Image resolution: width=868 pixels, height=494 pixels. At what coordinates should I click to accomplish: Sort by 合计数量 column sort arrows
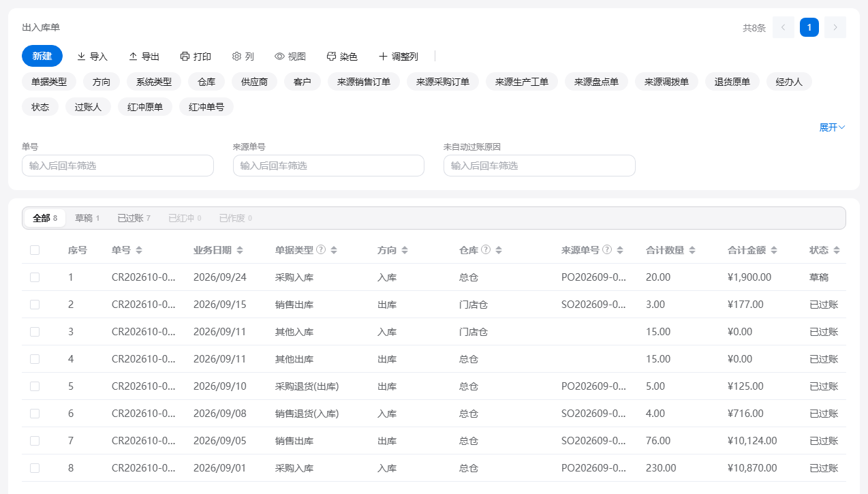click(x=692, y=250)
